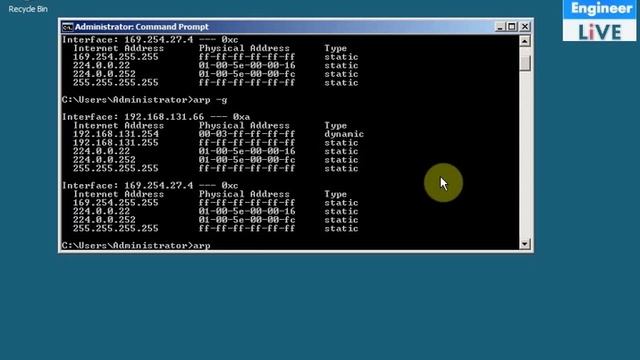Minimize the Command Prompt window
The height and width of the screenshot is (360, 640).
500,27
